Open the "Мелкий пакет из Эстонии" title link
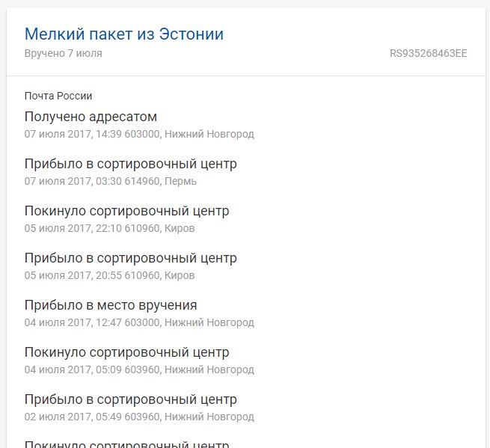The image size is (490, 448). point(124,34)
